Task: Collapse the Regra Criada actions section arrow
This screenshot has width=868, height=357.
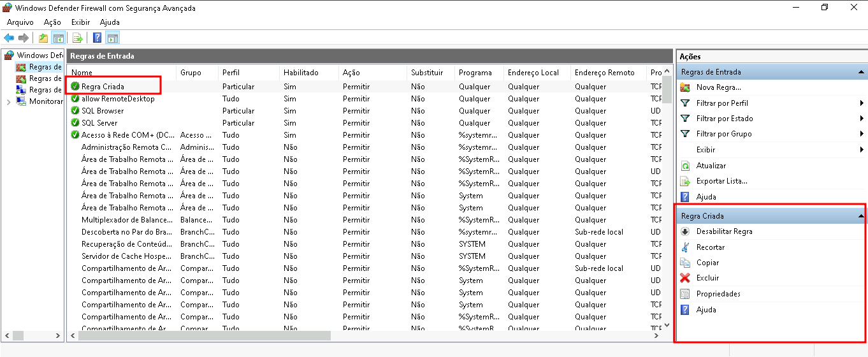Action: coord(861,216)
